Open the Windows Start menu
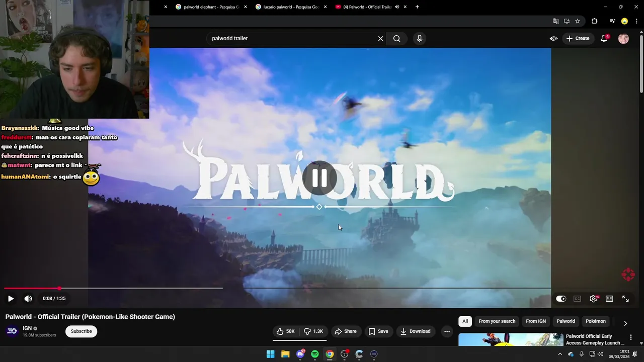 (x=270, y=354)
